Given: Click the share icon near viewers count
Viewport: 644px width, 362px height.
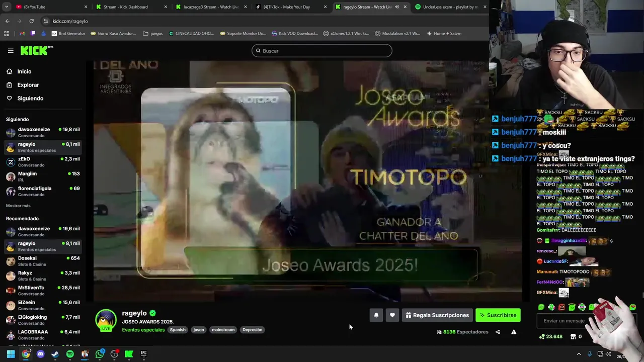Looking at the screenshot, I should click(498, 332).
